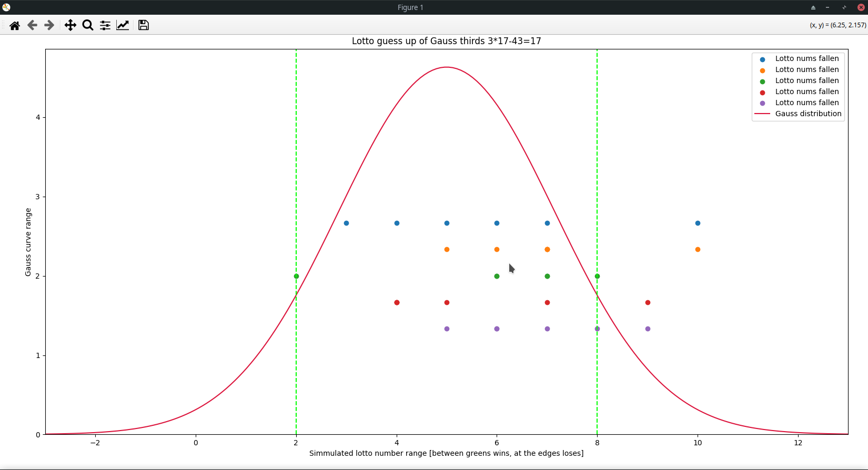868x470 pixels.
Task: Click the x-axis tick label 10
Action: tap(698, 443)
